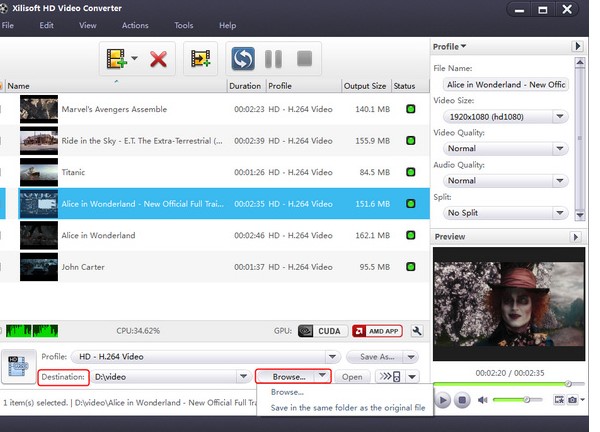This screenshot has height=432, width=600.
Task: Click the Profile panel scrollbar up arrow
Action: [580, 62]
